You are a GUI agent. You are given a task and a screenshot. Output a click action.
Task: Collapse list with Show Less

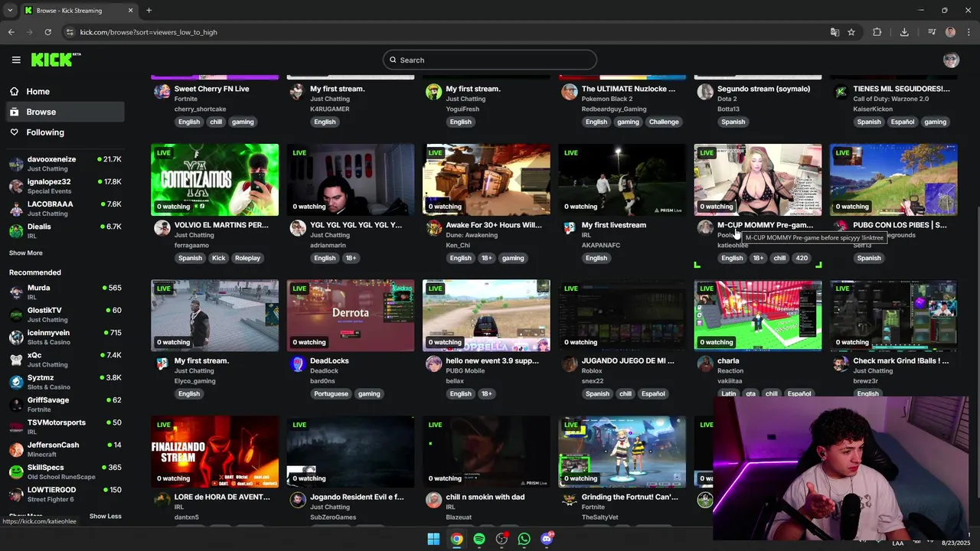105,516
